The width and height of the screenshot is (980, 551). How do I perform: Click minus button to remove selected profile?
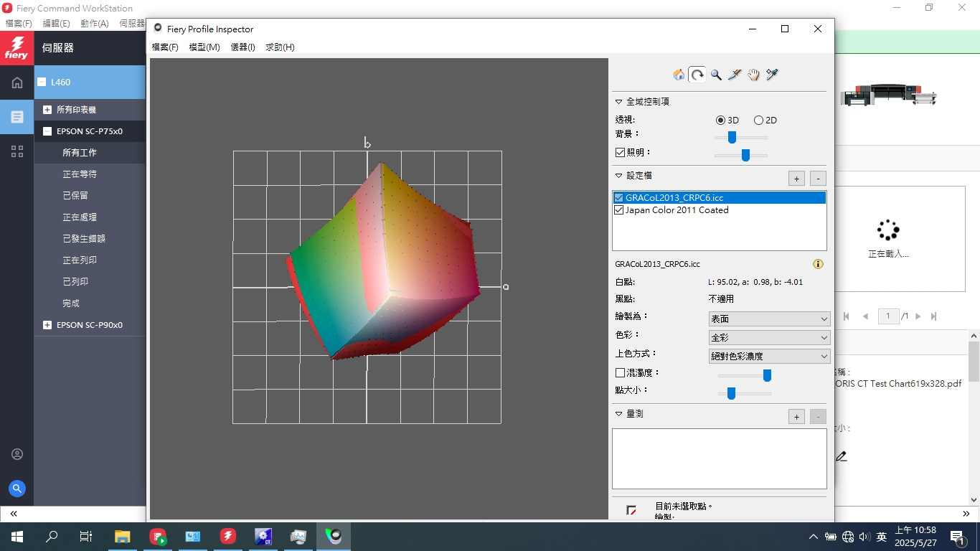pyautogui.click(x=818, y=179)
